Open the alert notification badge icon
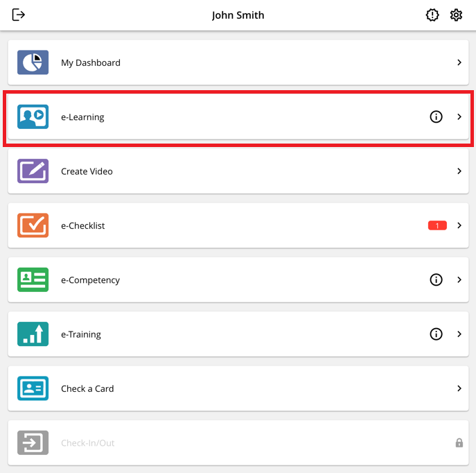The image size is (476, 473). 432,15
